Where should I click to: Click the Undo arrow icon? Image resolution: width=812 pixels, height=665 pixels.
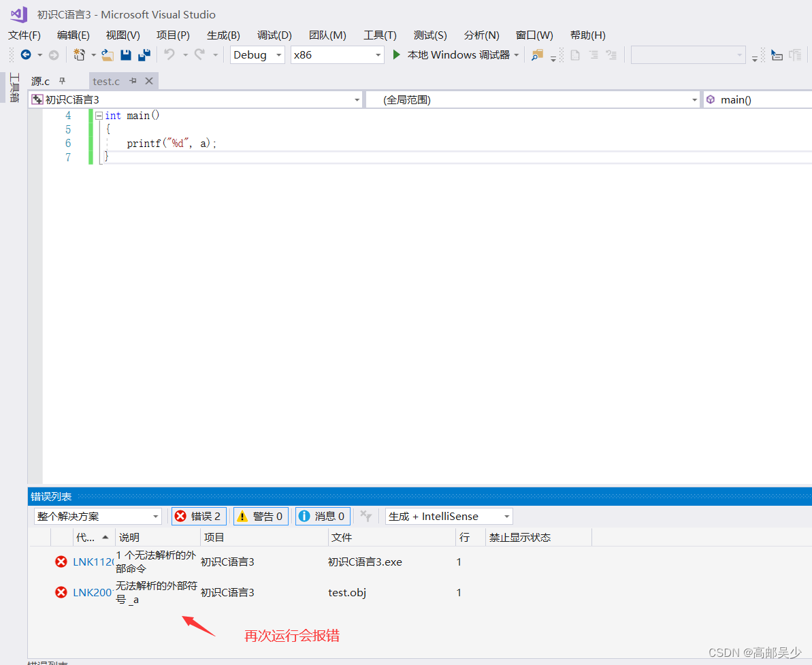[x=169, y=54]
